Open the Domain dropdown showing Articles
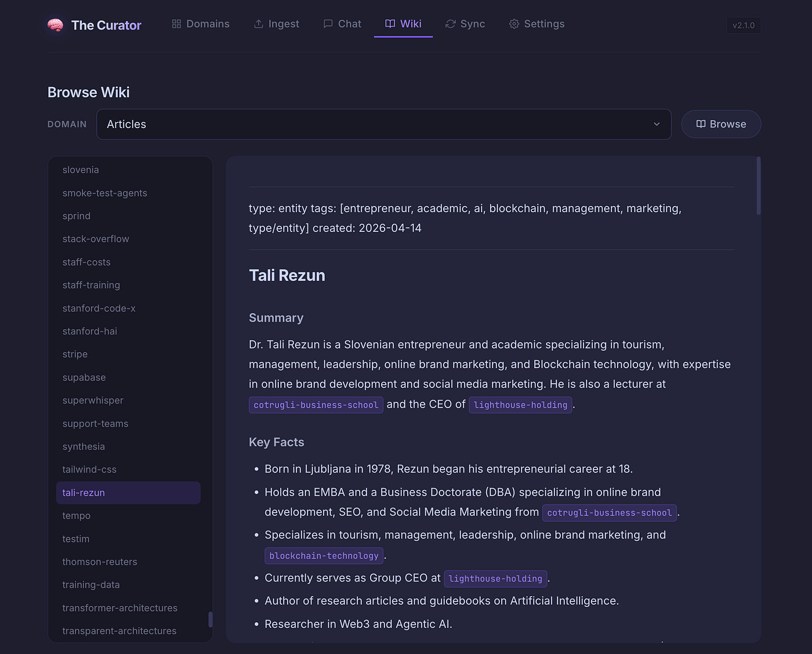The width and height of the screenshot is (812, 654). (384, 124)
